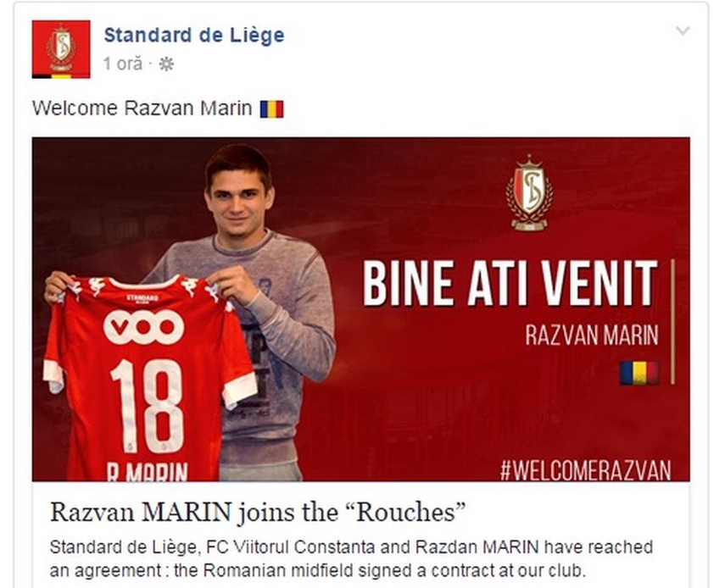Click the Standard de Liège profile avatar
The image size is (725, 588).
coord(61,49)
